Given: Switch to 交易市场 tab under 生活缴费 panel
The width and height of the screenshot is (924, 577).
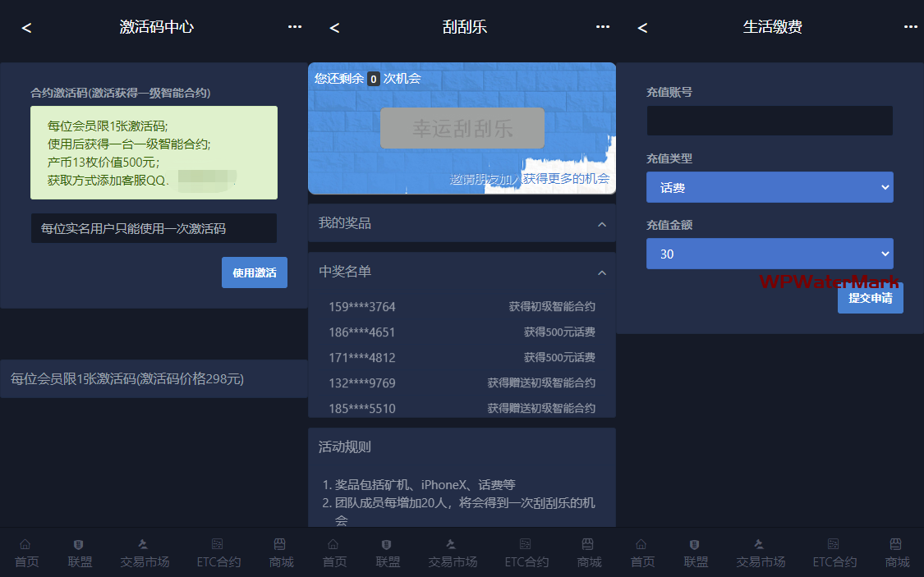Looking at the screenshot, I should click(761, 553).
